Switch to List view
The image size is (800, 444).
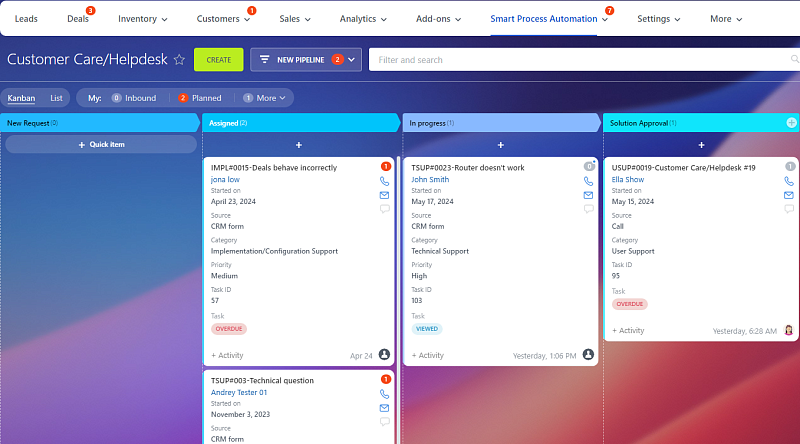click(56, 98)
